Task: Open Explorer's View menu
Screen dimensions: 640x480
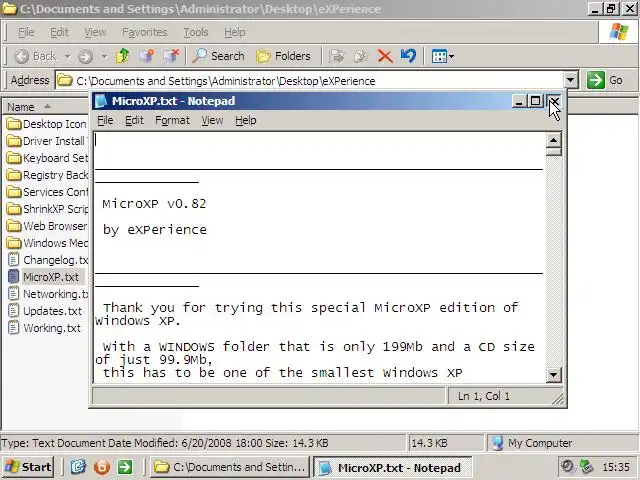Action: click(x=95, y=32)
